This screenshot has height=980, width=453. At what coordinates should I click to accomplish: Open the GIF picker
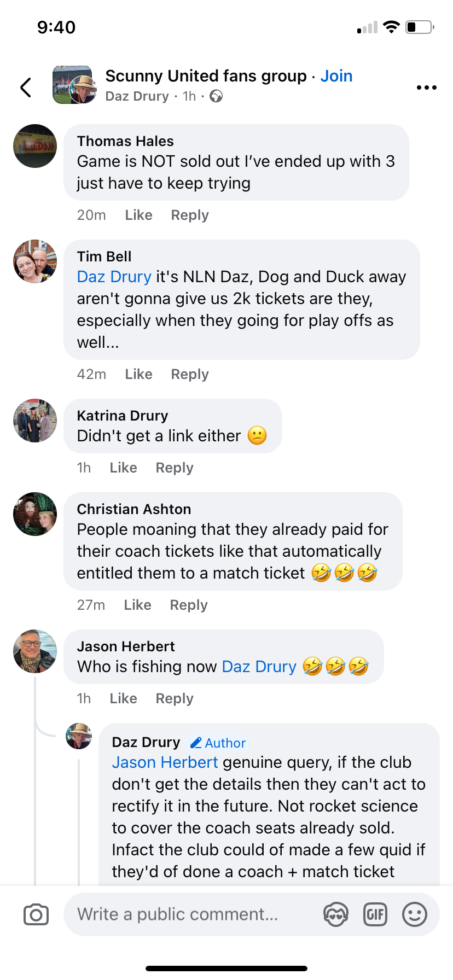point(375,914)
